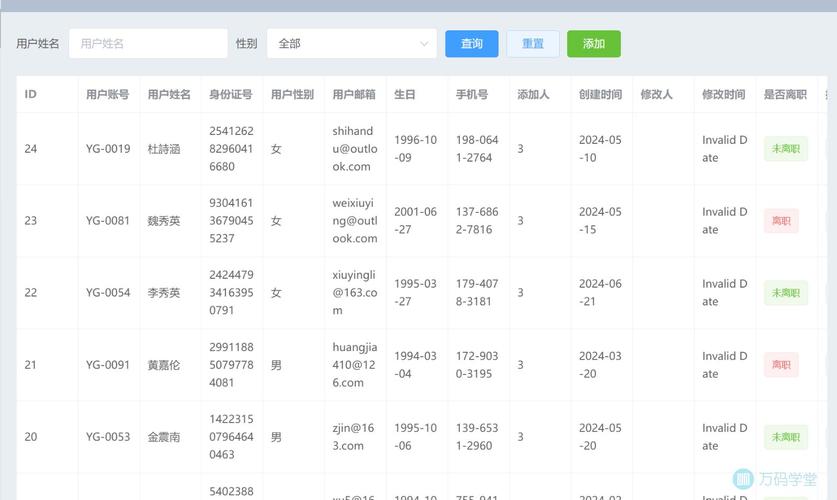837x500 pixels.
Task: Click the birthday cell 1995-10-06
Action: tap(415, 437)
